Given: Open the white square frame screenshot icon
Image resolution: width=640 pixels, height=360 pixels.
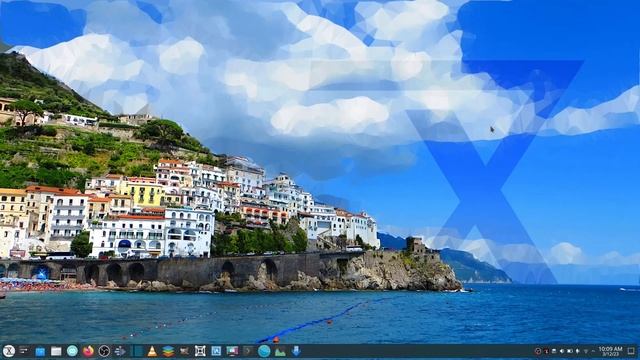Looking at the screenshot, I should point(200,351).
